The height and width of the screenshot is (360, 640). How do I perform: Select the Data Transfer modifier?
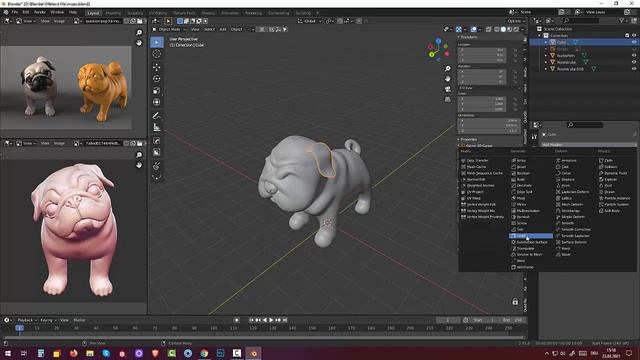click(x=477, y=160)
